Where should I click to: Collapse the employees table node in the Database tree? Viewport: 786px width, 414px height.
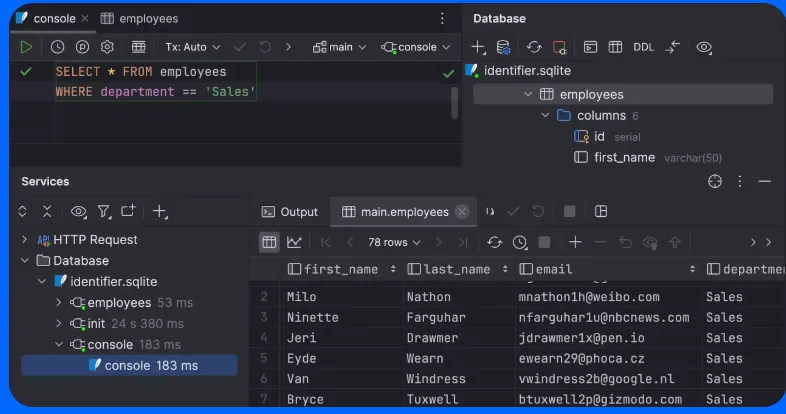click(x=528, y=95)
